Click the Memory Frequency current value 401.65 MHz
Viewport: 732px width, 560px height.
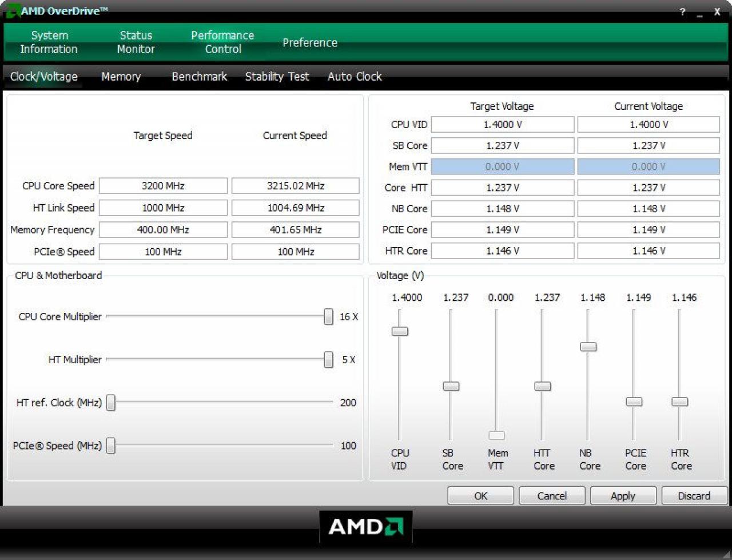coord(296,229)
